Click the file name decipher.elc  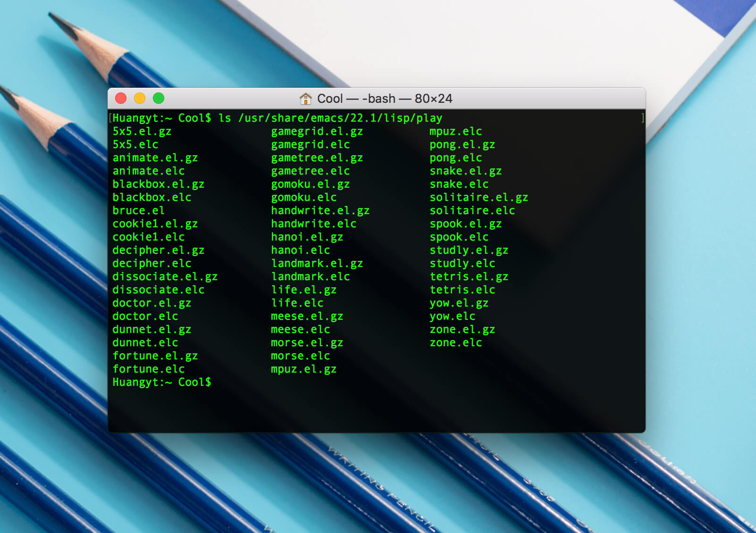152,263
